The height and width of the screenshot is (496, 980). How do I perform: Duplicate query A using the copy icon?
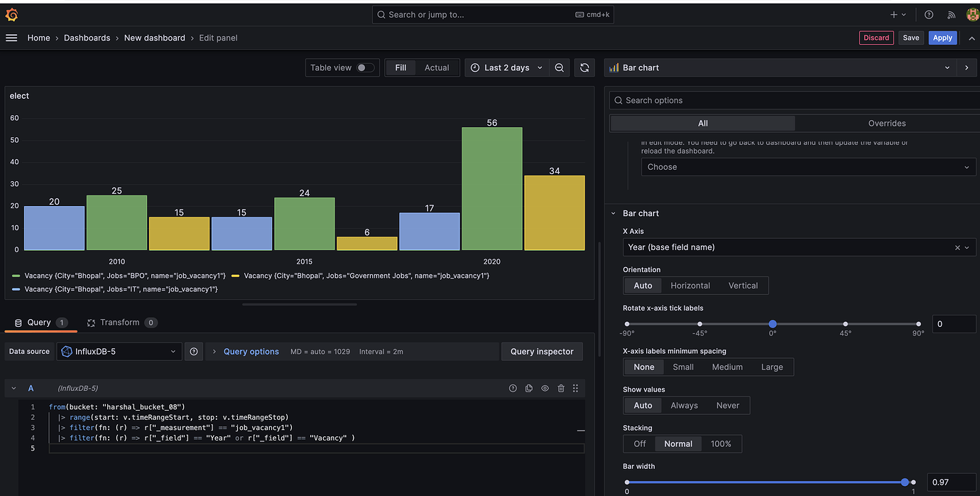coord(528,388)
